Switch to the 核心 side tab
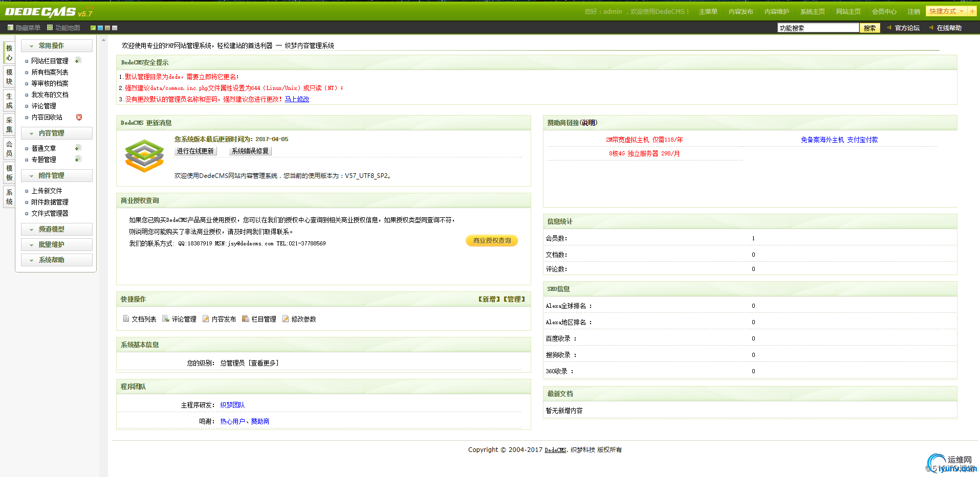This screenshot has width=980, height=477. tap(9, 53)
